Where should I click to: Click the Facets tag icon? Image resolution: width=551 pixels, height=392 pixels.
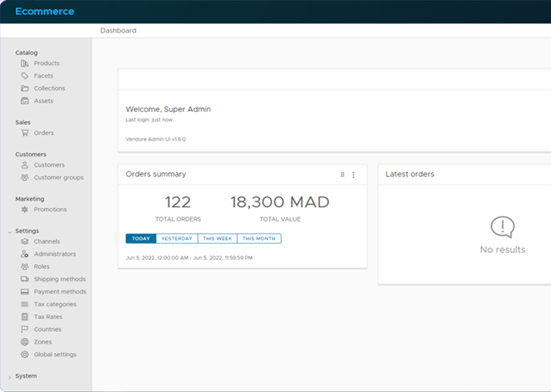(x=24, y=76)
